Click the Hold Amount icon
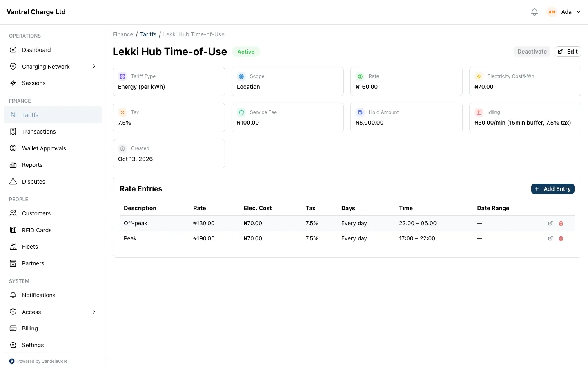Image resolution: width=588 pixels, height=368 pixels. (360, 112)
